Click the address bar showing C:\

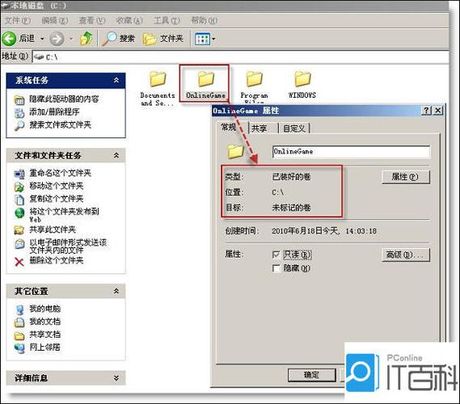[x=240, y=57]
